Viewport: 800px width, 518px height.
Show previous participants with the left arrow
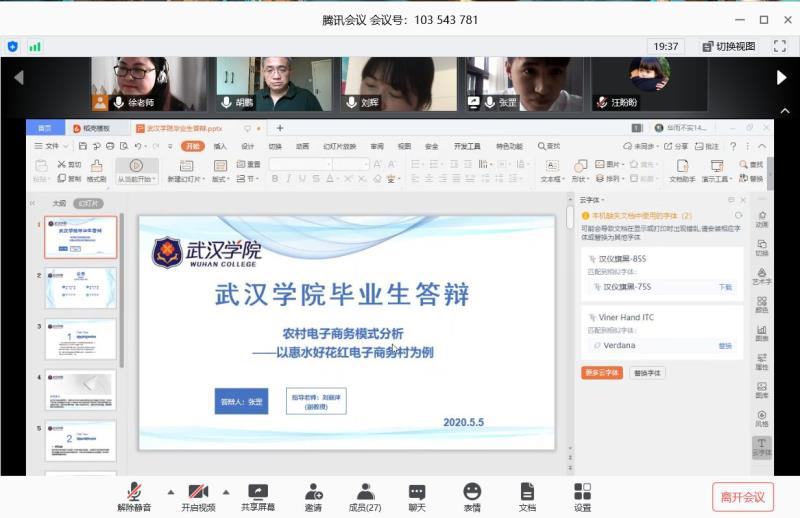pos(17,77)
